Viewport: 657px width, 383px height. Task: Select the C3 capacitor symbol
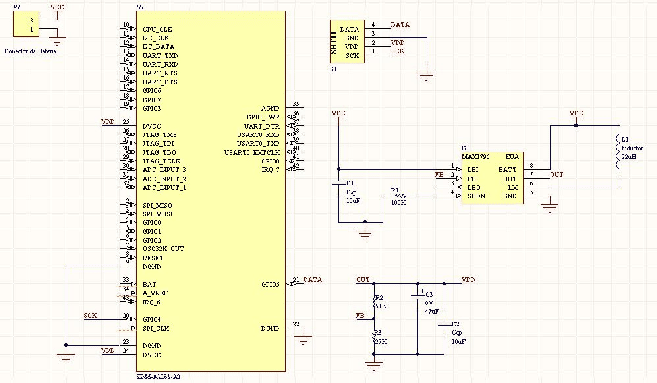417,295
